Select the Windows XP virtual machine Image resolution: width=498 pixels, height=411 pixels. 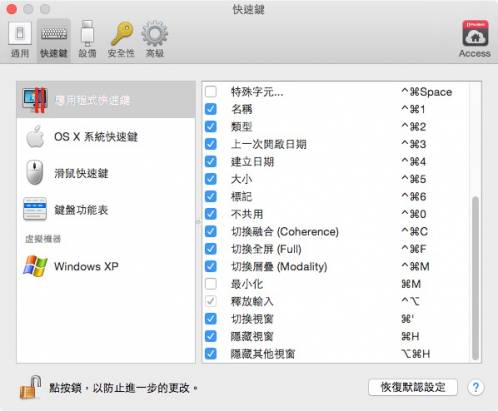[106, 266]
